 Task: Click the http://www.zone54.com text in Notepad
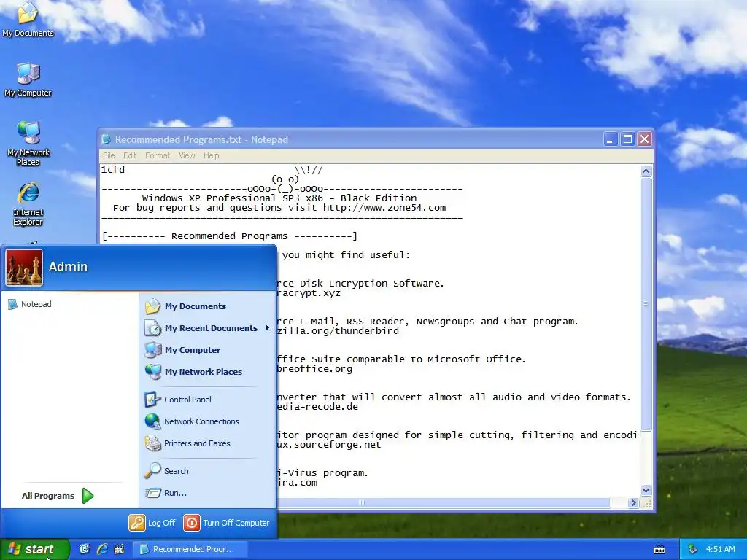(x=384, y=208)
